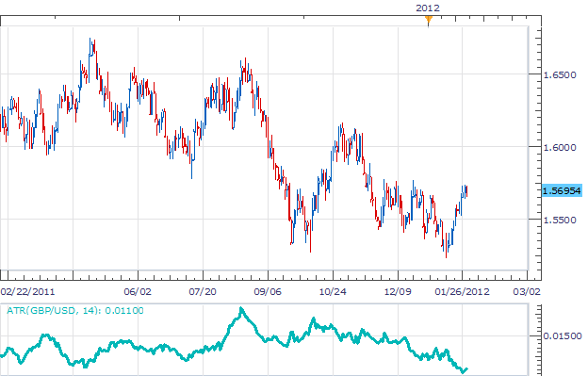The width and height of the screenshot is (588, 376).
Task: Click the 09/06 date label
Action: point(268,291)
